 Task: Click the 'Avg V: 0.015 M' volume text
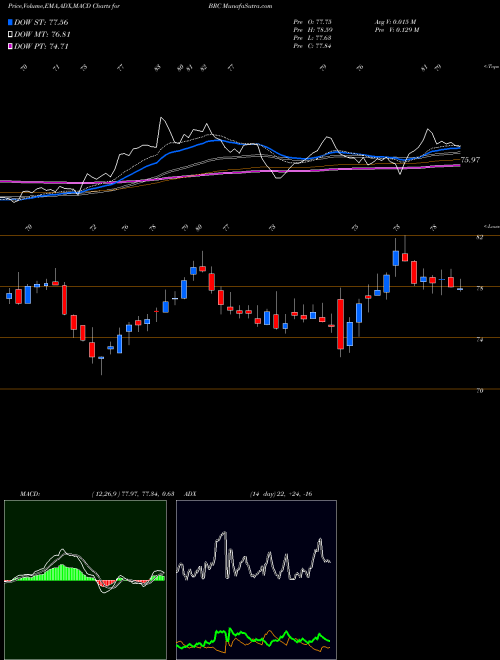pos(395,21)
